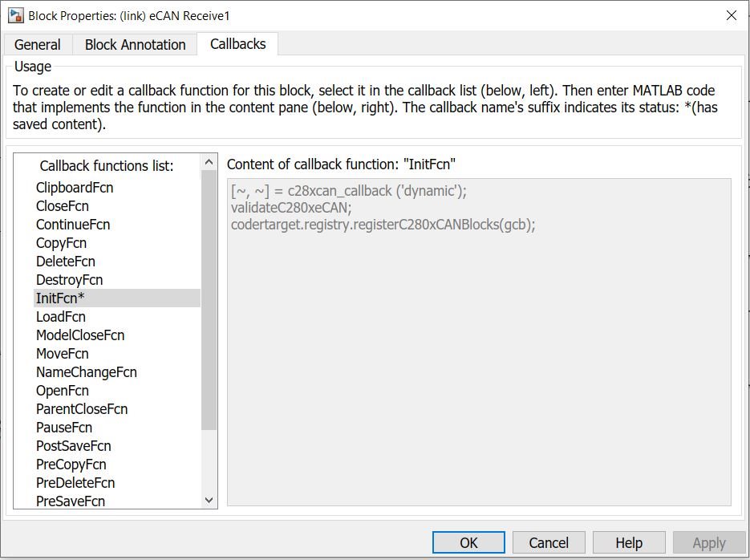Open Help for block properties
The width and height of the screenshot is (750, 560).
click(629, 542)
